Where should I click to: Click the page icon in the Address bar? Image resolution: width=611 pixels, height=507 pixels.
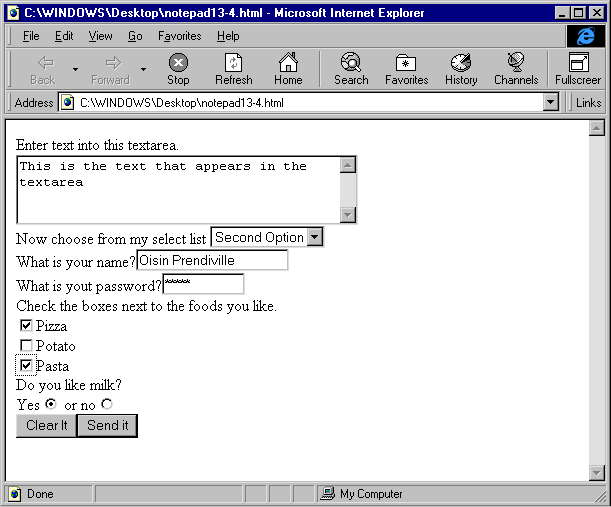pyautogui.click(x=67, y=103)
